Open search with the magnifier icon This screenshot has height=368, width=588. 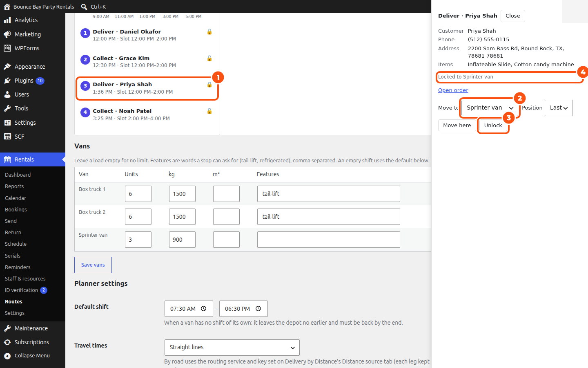(84, 7)
